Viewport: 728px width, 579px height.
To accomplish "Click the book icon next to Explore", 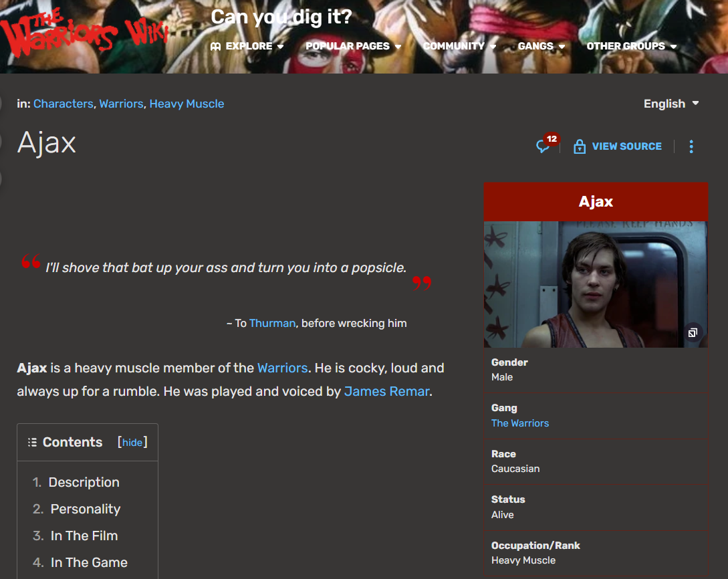I will (x=215, y=46).
